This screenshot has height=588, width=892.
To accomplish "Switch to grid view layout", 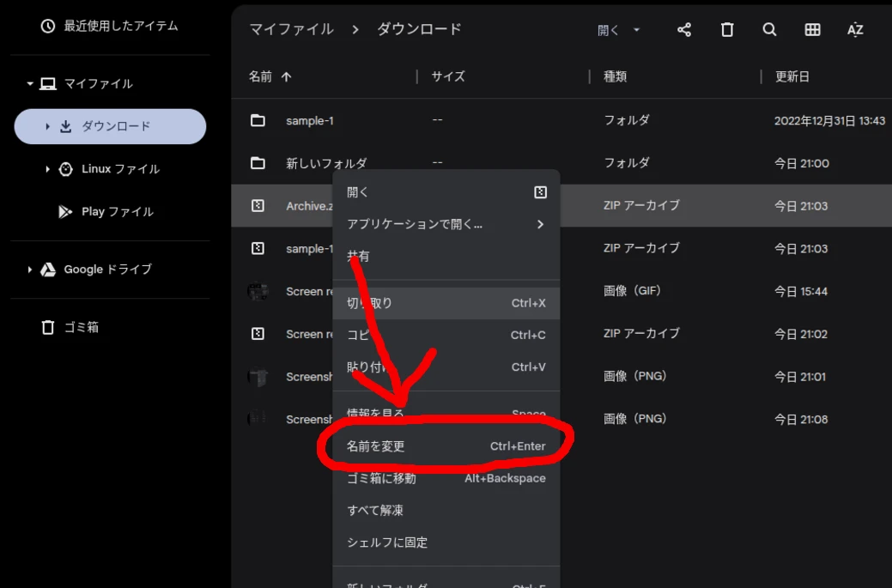I will tap(810, 29).
